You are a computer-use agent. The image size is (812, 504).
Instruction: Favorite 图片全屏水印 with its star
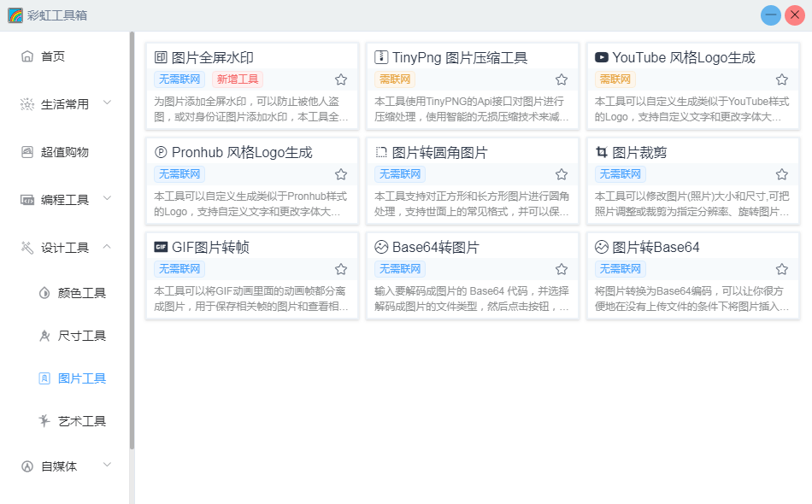coord(341,79)
